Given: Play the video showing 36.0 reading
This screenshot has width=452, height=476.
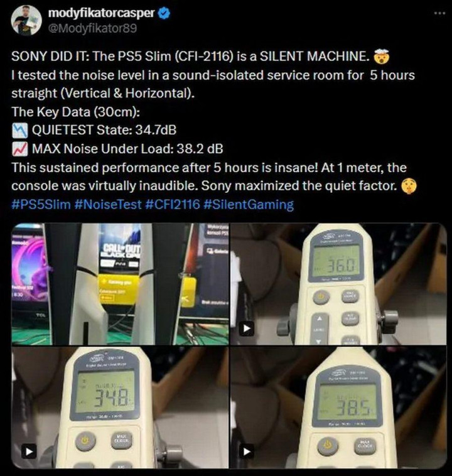Looking at the screenshot, I should pos(247,328).
